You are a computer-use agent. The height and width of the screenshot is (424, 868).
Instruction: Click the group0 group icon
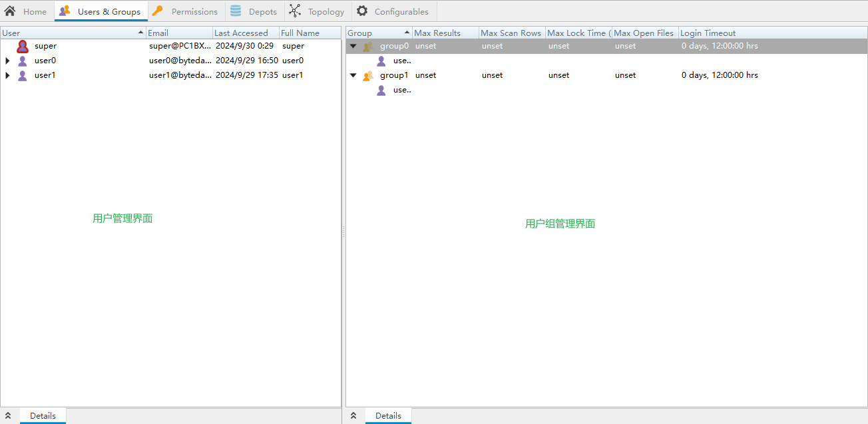click(367, 46)
